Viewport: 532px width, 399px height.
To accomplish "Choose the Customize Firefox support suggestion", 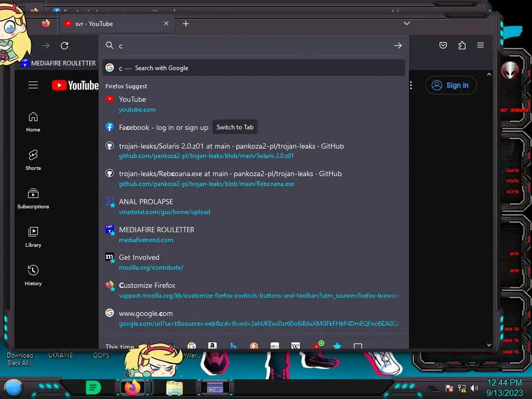I will (254, 290).
